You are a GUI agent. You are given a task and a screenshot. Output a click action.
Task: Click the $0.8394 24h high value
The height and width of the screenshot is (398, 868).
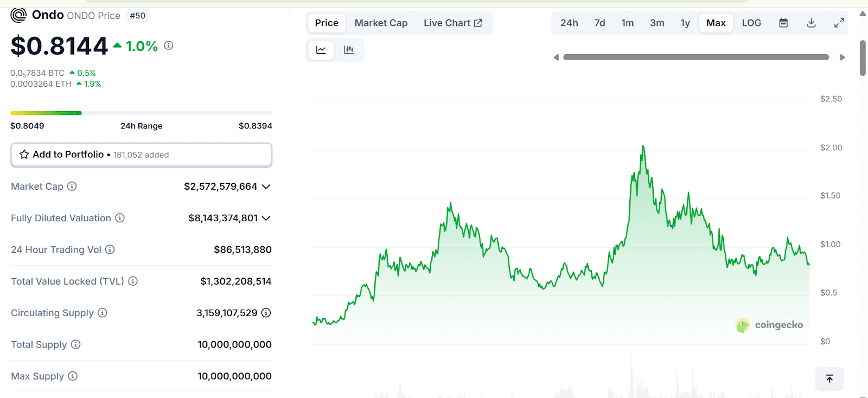pyautogui.click(x=256, y=126)
